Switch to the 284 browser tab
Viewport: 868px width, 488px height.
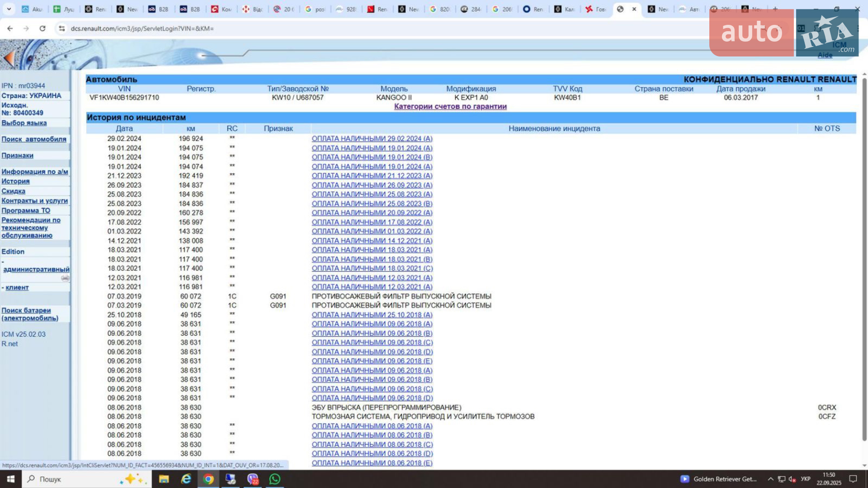[471, 9]
